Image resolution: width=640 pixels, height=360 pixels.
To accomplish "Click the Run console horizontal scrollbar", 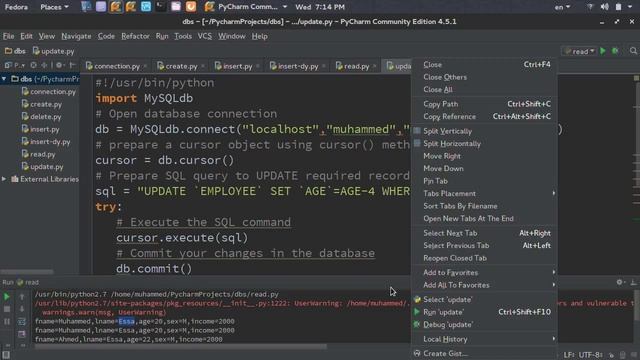I will pos(180,347).
